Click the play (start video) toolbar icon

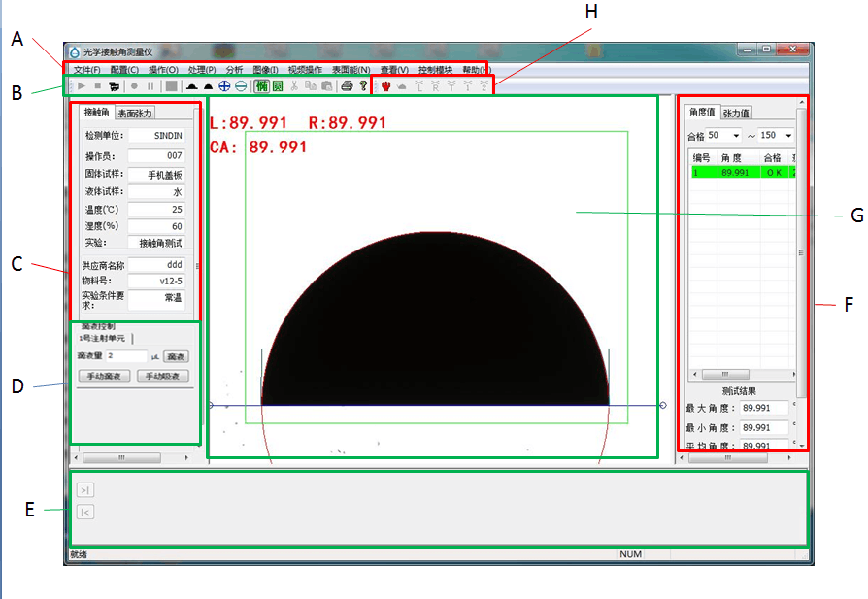click(x=82, y=86)
